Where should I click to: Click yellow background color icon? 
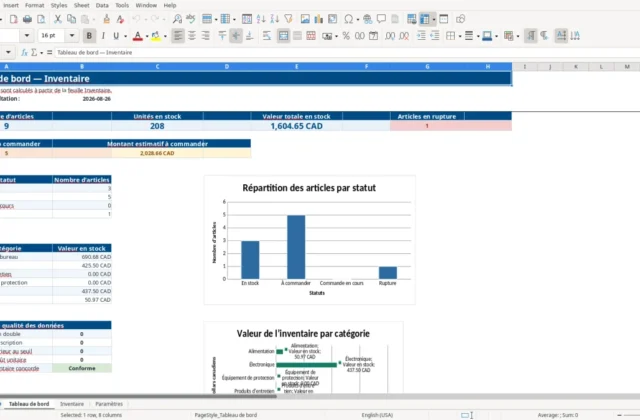coord(156,36)
